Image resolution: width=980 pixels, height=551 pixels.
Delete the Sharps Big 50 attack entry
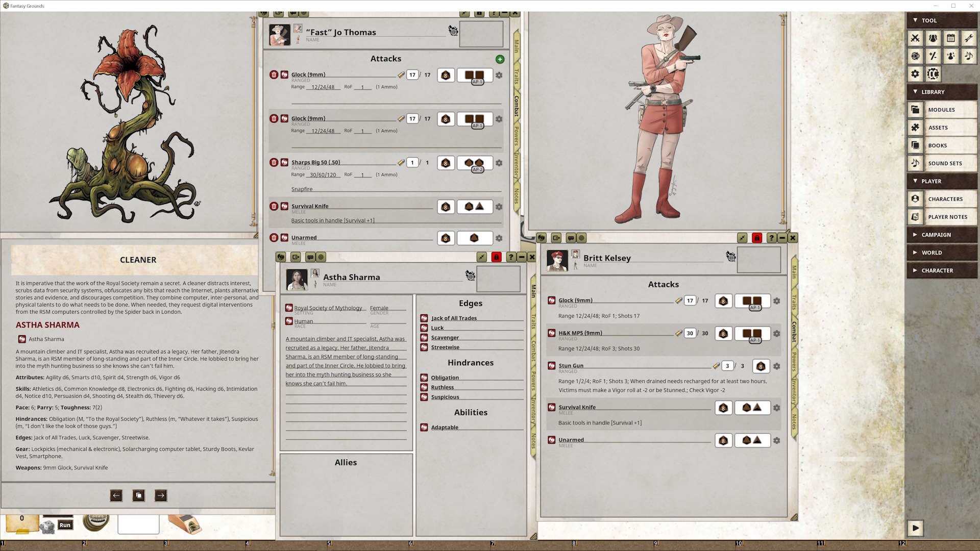tap(274, 162)
